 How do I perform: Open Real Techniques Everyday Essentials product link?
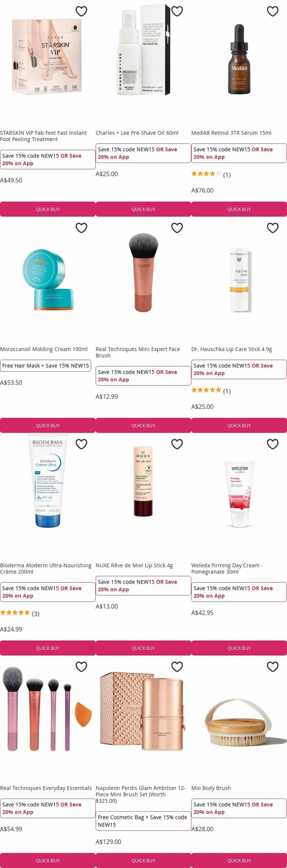[46, 788]
